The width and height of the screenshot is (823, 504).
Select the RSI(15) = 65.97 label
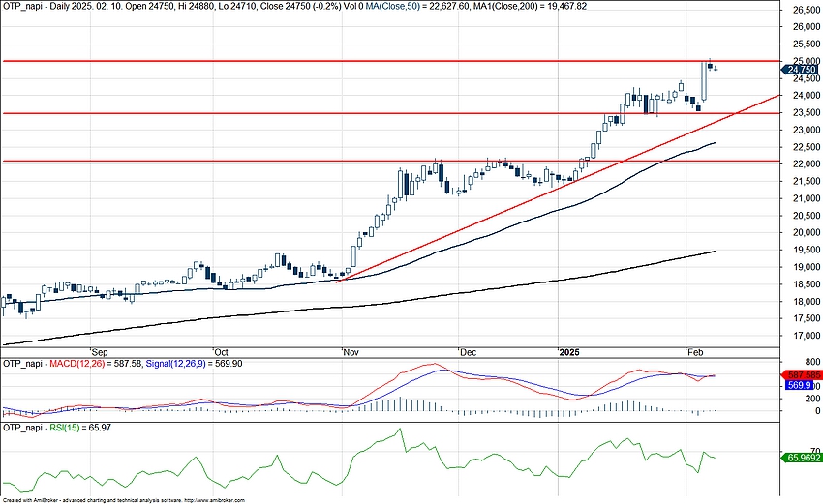80,428
